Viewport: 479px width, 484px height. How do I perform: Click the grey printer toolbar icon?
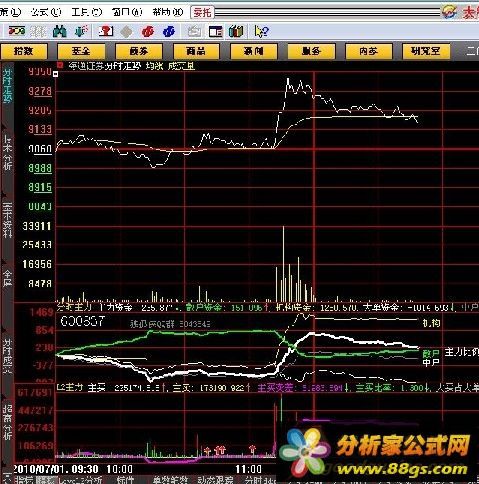pyautogui.click(x=194, y=32)
